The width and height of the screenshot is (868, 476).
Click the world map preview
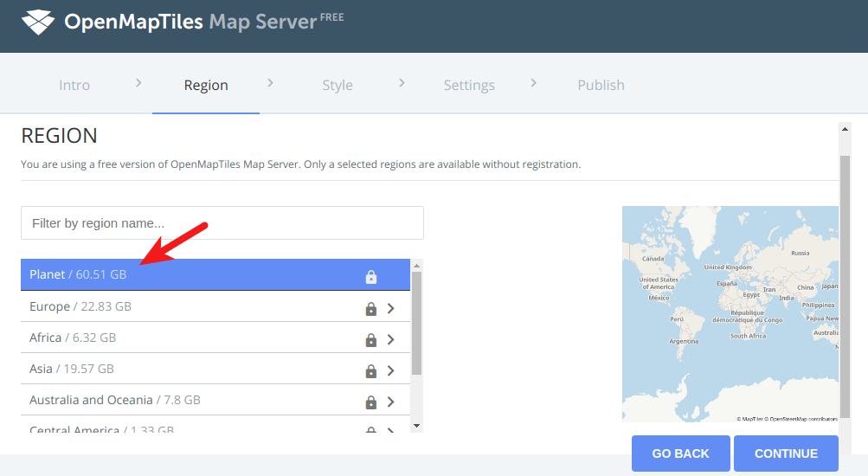[730, 314]
